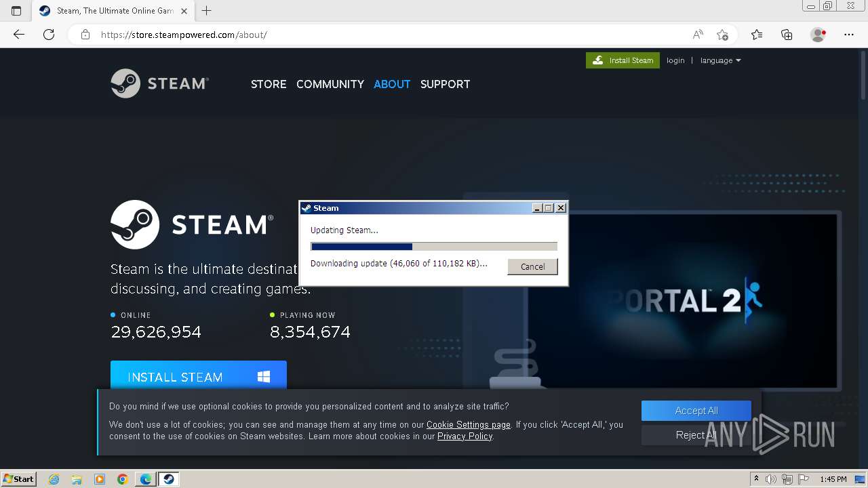Open the Cookie Settings page link
Screen dimensions: 868x488
(x=469, y=425)
